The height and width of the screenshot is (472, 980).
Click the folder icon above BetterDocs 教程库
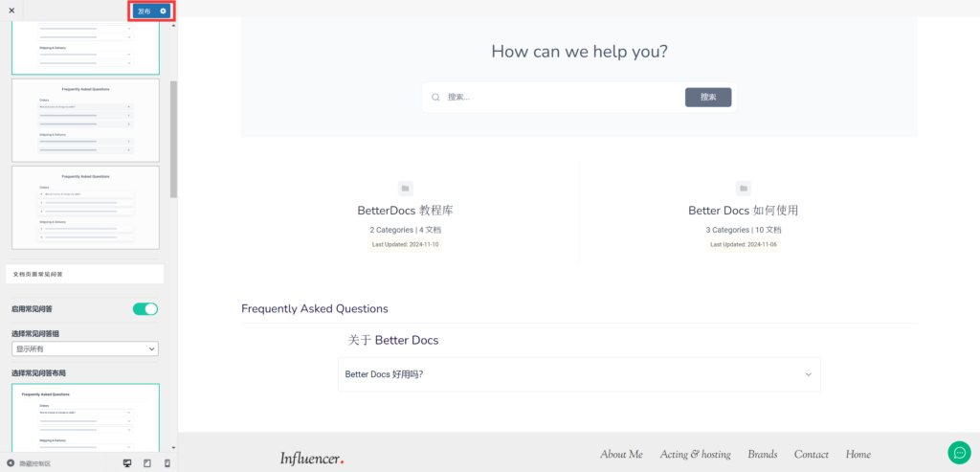pyautogui.click(x=405, y=189)
